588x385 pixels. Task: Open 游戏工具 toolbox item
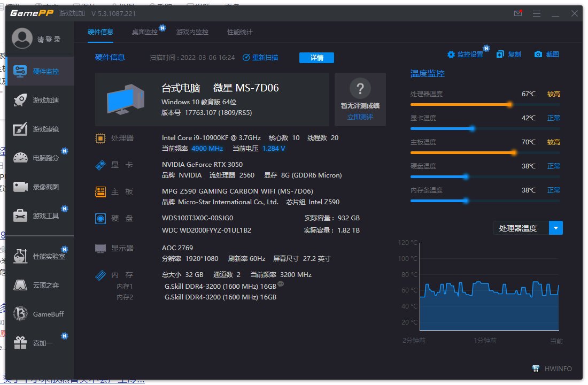click(40, 216)
